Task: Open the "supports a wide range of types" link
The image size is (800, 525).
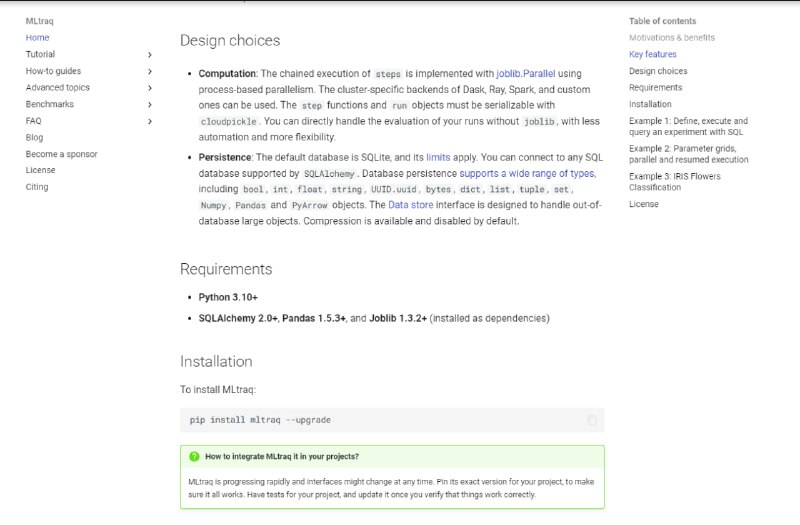Action: pyautogui.click(x=527, y=173)
